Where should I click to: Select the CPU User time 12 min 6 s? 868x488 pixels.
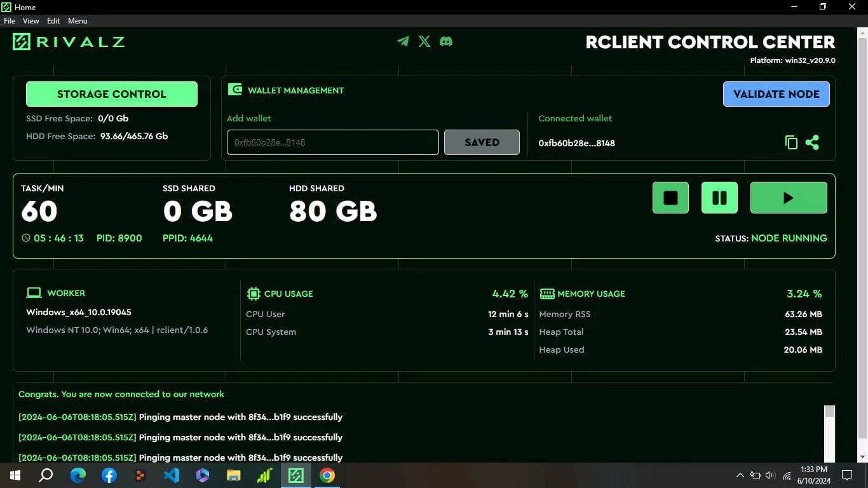point(508,314)
